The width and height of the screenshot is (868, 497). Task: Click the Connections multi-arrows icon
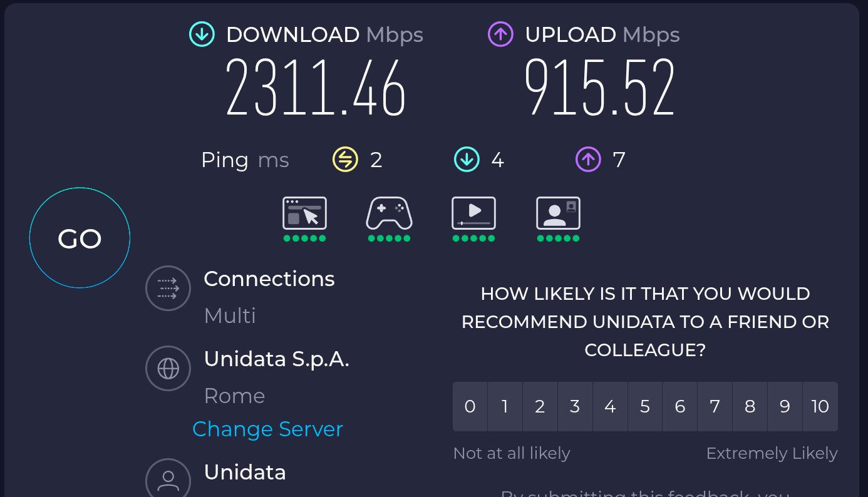[168, 289]
